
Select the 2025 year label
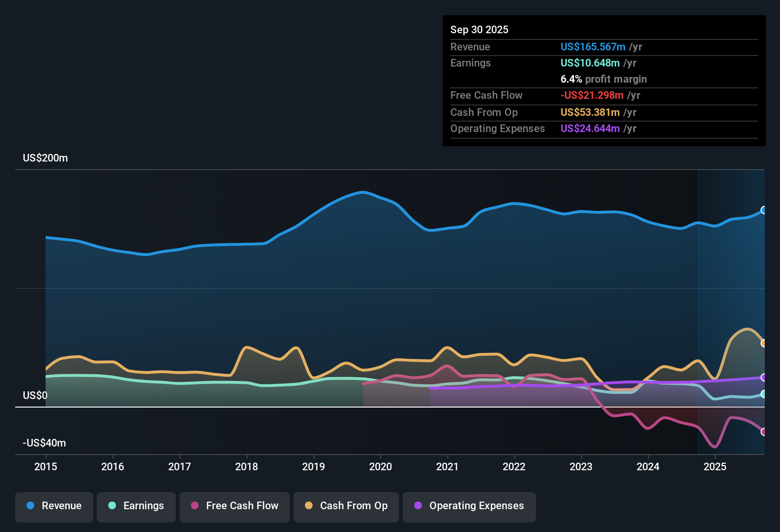pos(716,467)
